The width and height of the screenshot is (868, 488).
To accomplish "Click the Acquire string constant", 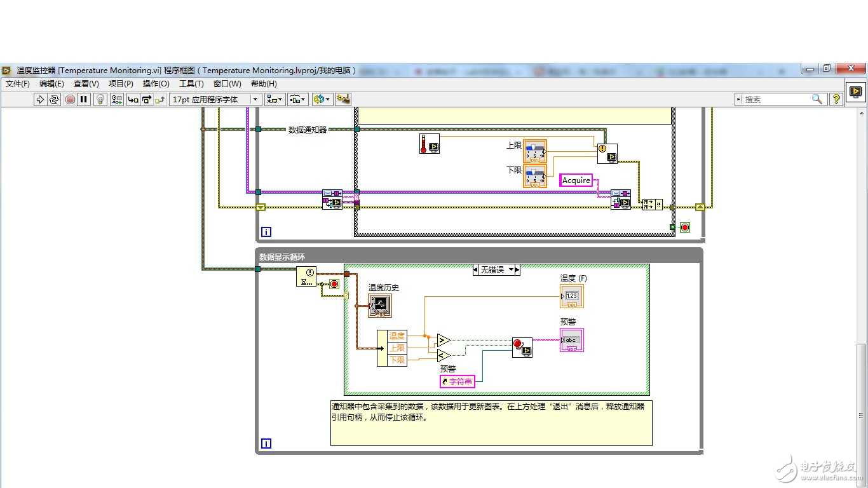I will pyautogui.click(x=576, y=180).
